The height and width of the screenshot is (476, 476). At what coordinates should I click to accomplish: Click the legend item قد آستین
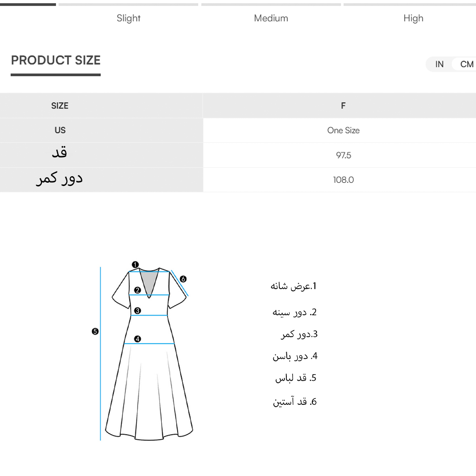295,402
